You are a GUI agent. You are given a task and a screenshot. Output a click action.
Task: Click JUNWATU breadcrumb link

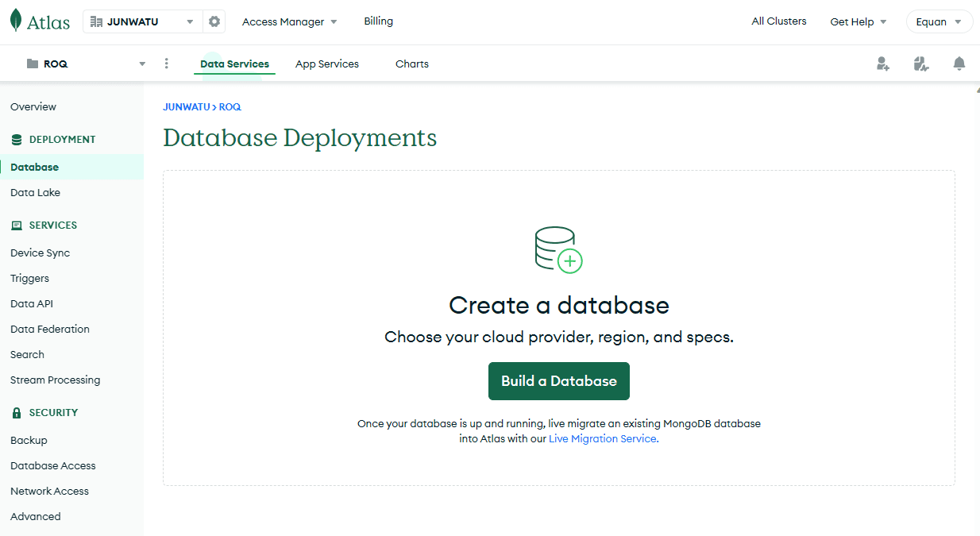(x=186, y=106)
